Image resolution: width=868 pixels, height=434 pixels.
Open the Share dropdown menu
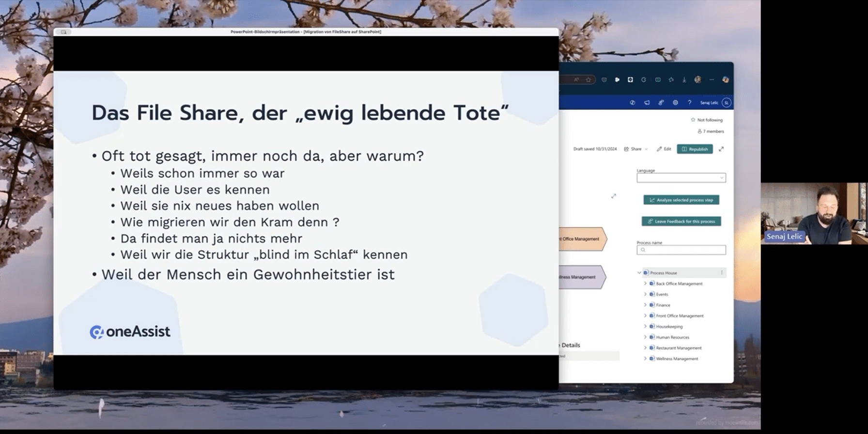(x=635, y=149)
